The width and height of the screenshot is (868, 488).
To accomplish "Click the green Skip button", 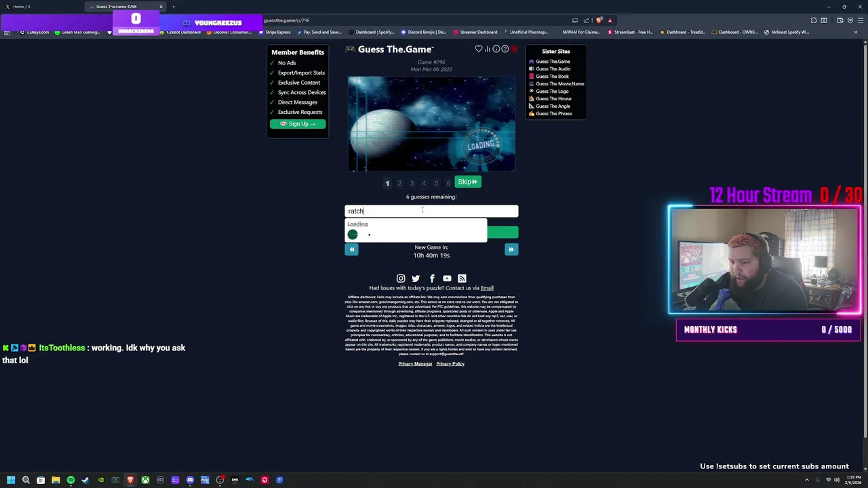I will [x=468, y=182].
